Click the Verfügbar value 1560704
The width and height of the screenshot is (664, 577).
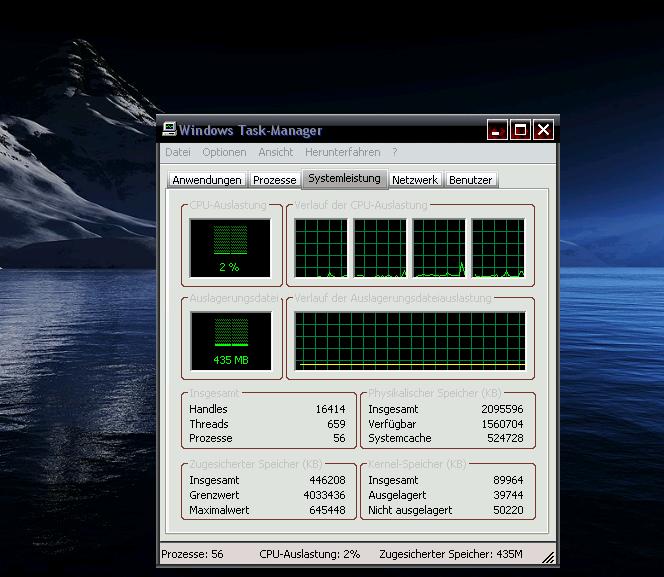(x=502, y=424)
